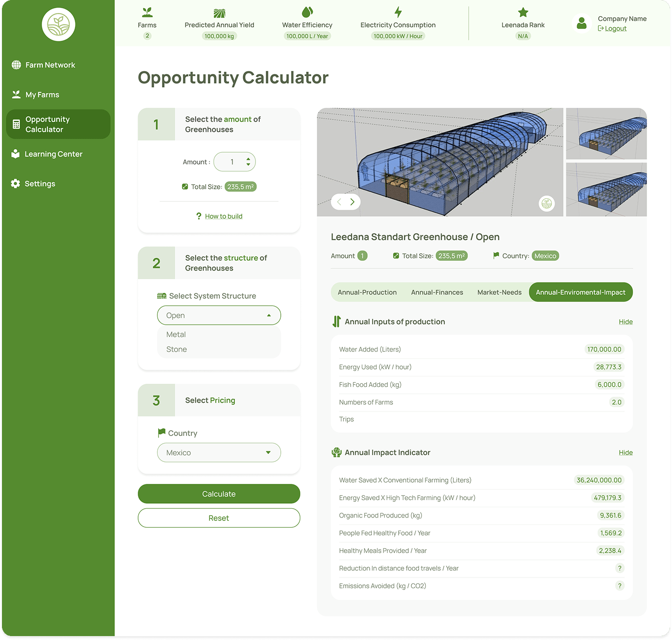Click the user profile avatar icon
Screen dimensions: 672x640
click(x=582, y=23)
